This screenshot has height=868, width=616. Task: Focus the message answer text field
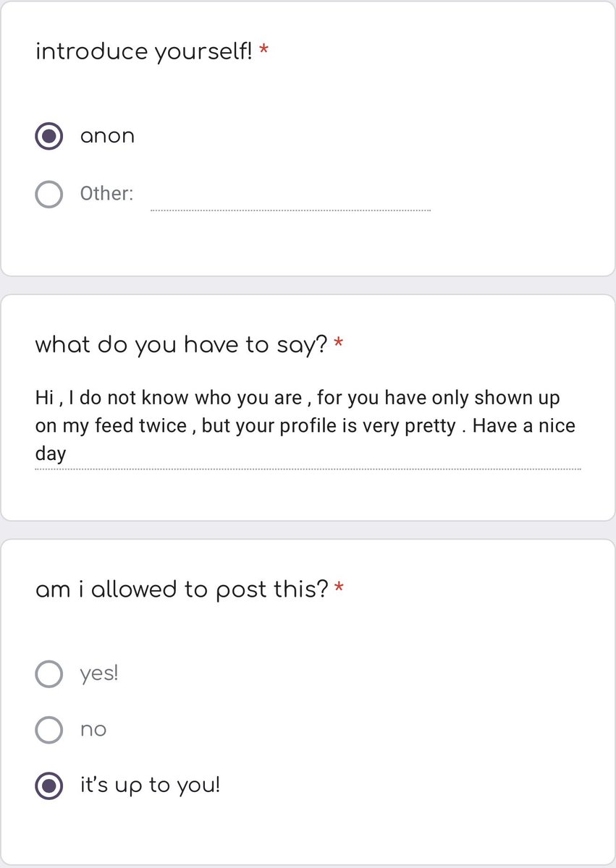[308, 427]
